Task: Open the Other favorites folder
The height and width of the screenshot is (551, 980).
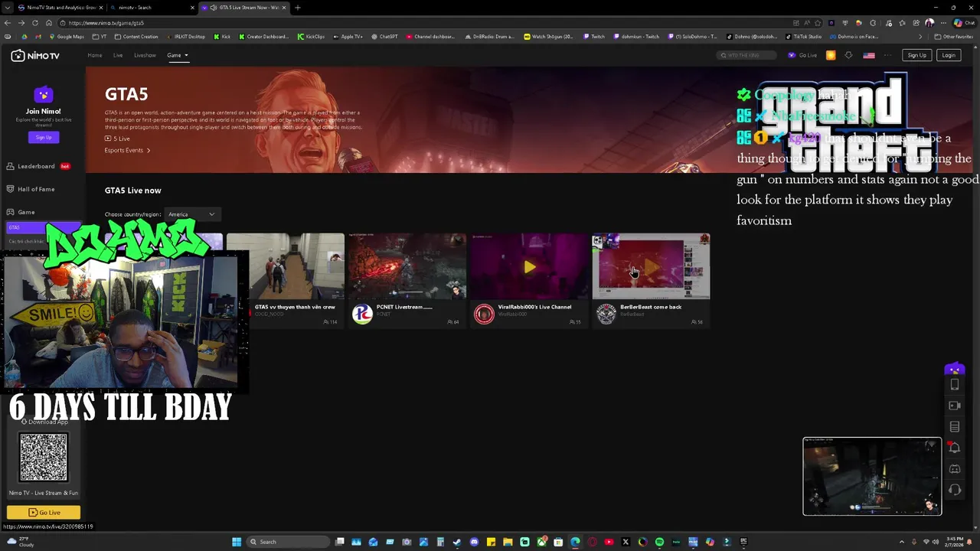Action: [954, 37]
